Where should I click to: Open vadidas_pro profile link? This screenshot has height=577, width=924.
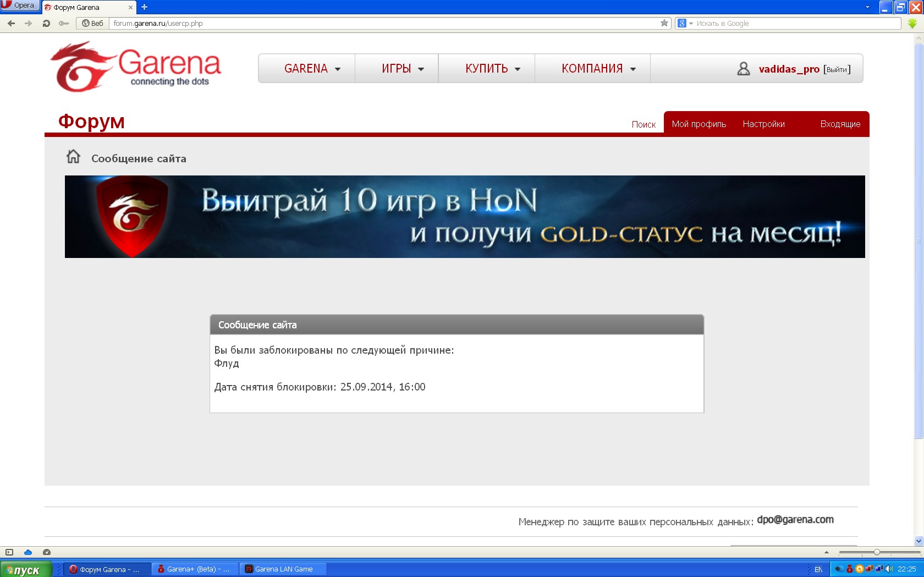[x=789, y=69]
